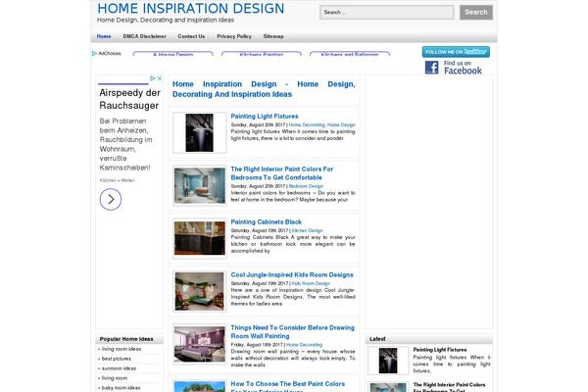Open the Painting Light Fixtures article title
The image size is (588, 392).
tap(265, 117)
